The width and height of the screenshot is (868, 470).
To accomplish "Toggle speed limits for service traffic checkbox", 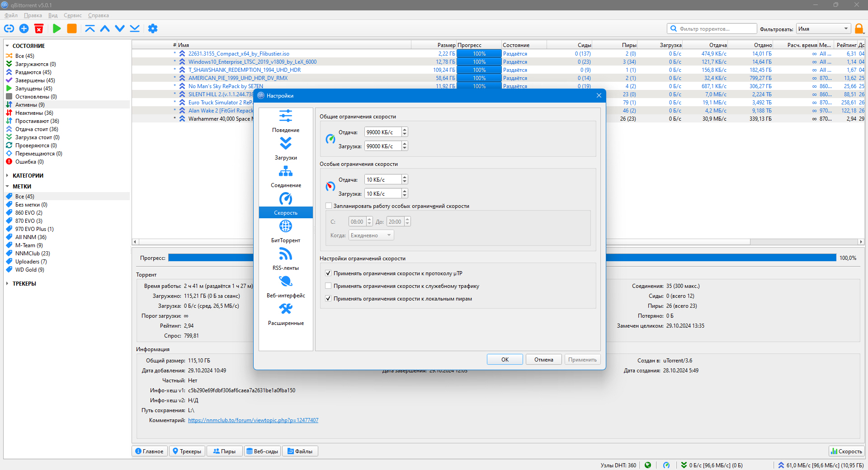I will [328, 286].
